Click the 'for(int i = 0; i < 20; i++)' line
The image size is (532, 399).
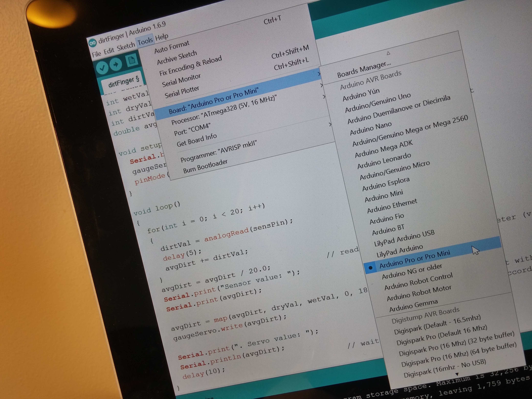(206, 218)
